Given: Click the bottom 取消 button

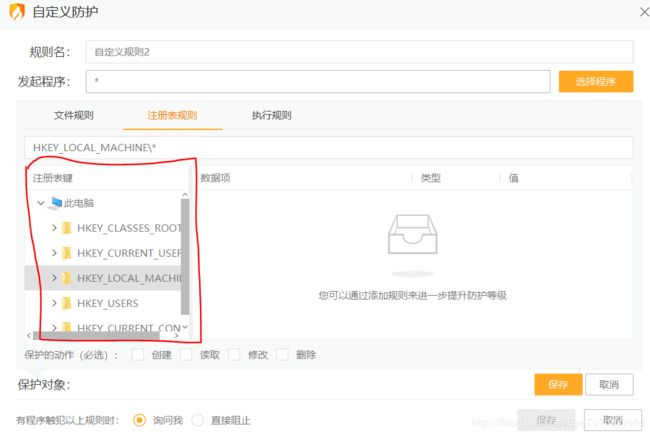Looking at the screenshot, I should point(613,420).
